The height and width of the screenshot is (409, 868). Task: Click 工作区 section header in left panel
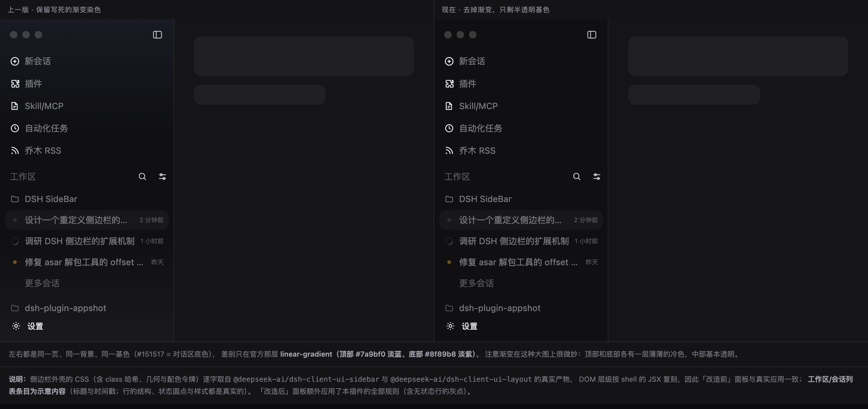coord(23,177)
